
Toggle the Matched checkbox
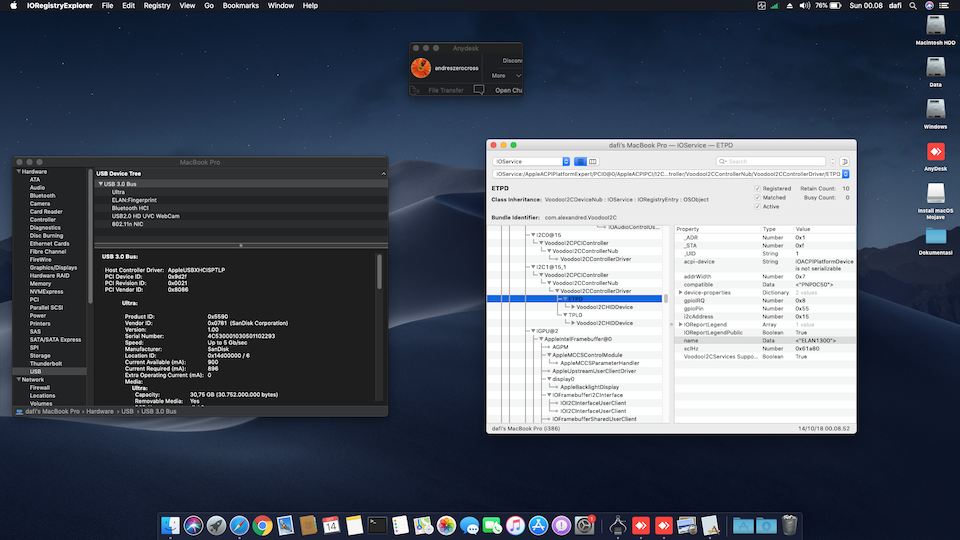(x=757, y=197)
